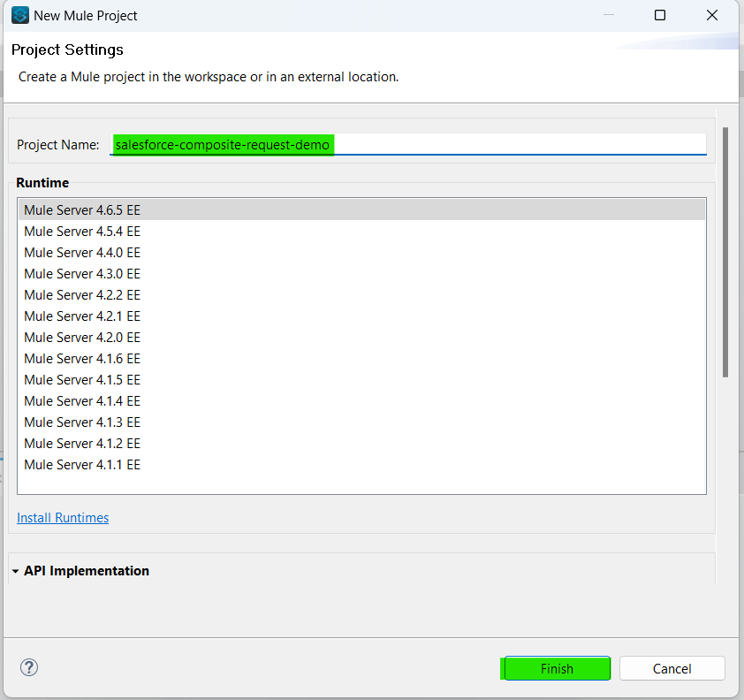Viewport: 744px width, 700px height.
Task: Choose Mule Server 4.2.0 EE runtime
Action: [x=82, y=338]
